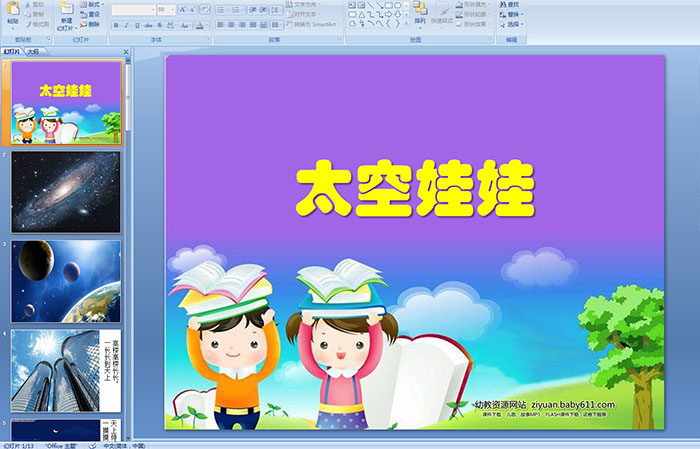Click the Cut scissors icon
This screenshot has height=449, width=700.
[x=28, y=4]
